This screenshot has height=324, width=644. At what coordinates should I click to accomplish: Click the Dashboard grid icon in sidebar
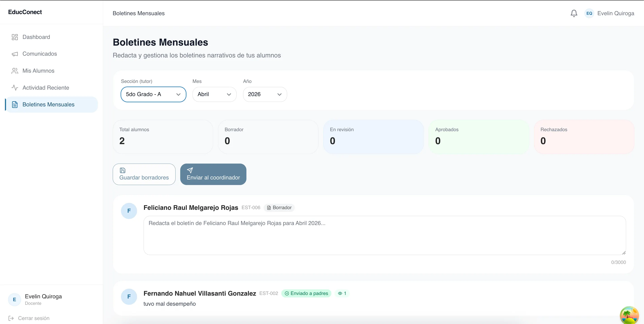pyautogui.click(x=15, y=37)
